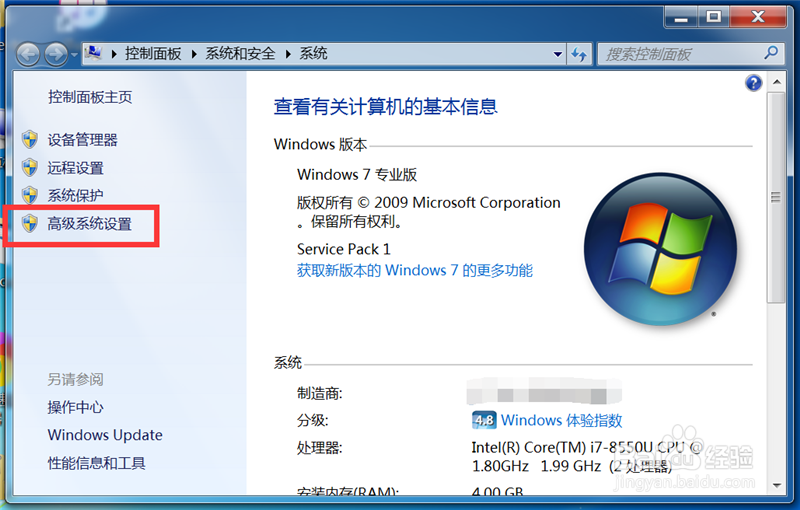Click the Windows 7 专业版 text
The height and width of the screenshot is (510, 800).
[357, 175]
